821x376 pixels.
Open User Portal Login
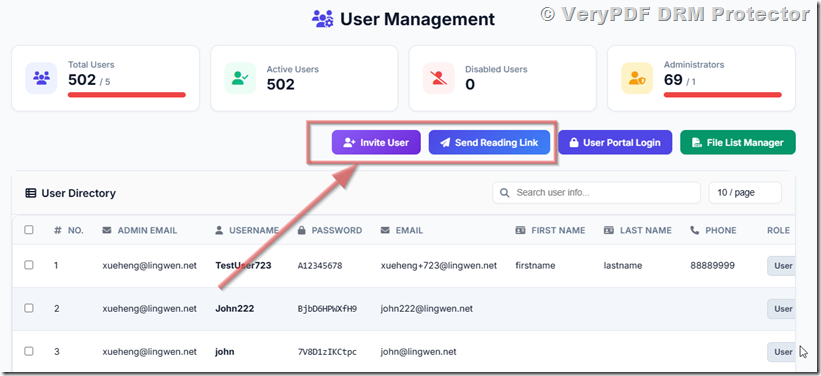pyautogui.click(x=615, y=142)
